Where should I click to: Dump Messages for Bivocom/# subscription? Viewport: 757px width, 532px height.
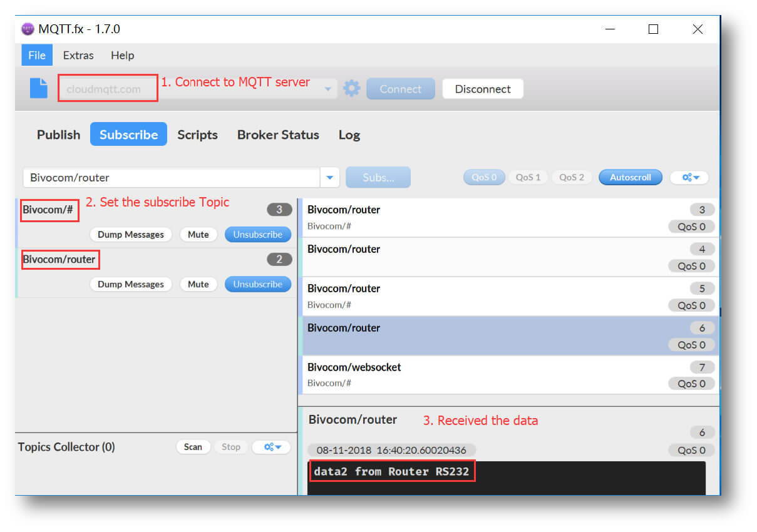(x=131, y=235)
